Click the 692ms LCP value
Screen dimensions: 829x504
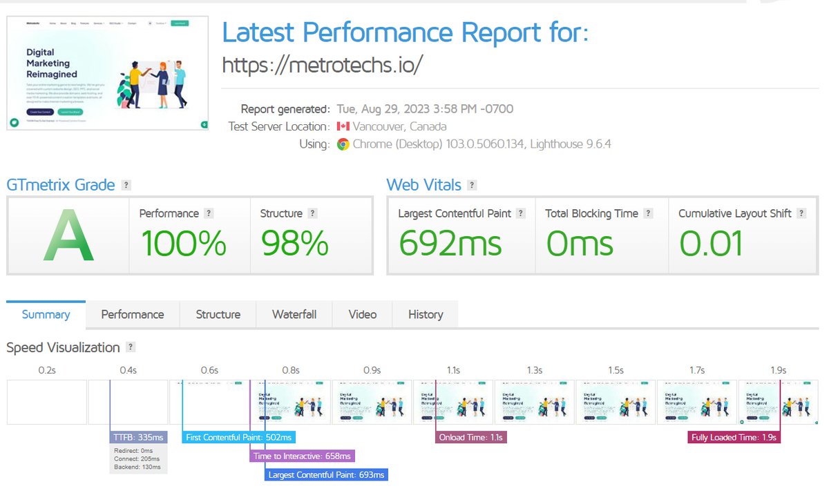450,243
